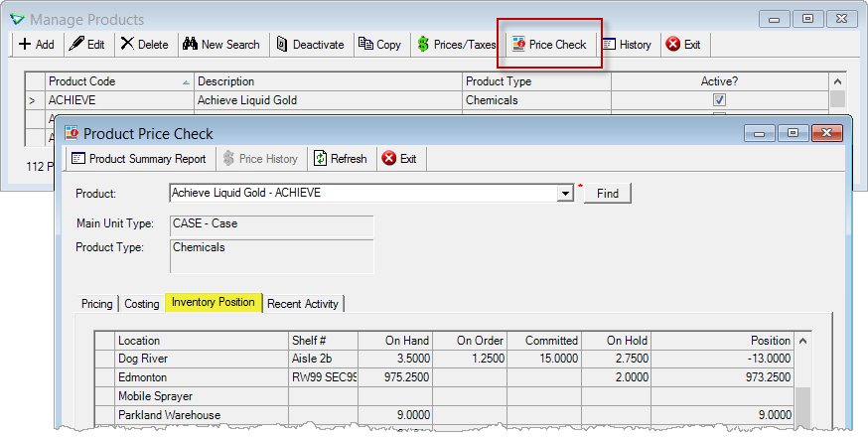Switch to the Pricing tab

point(97,304)
